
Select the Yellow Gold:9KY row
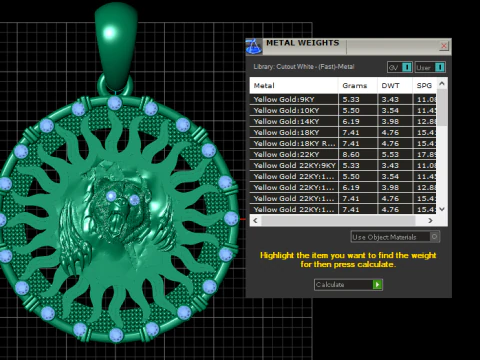[343, 99]
